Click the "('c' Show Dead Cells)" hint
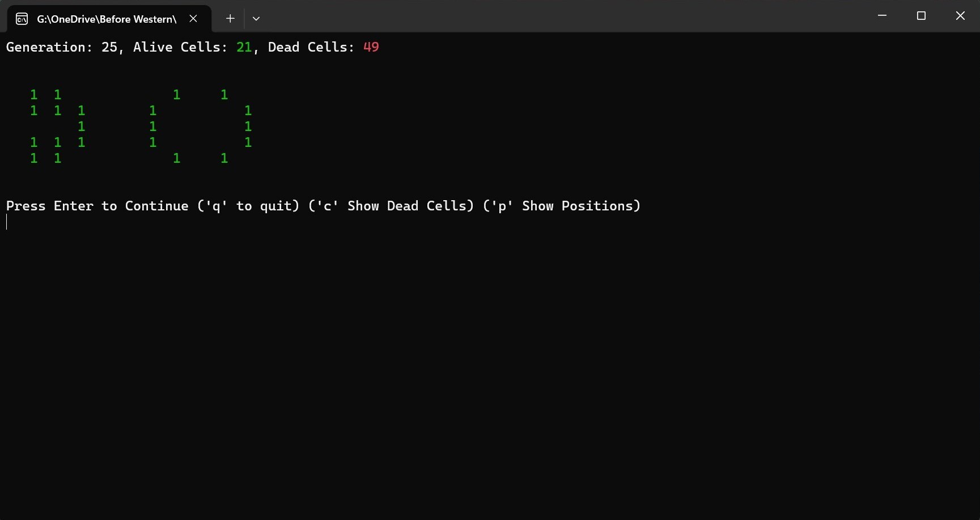The image size is (980, 520). click(391, 206)
